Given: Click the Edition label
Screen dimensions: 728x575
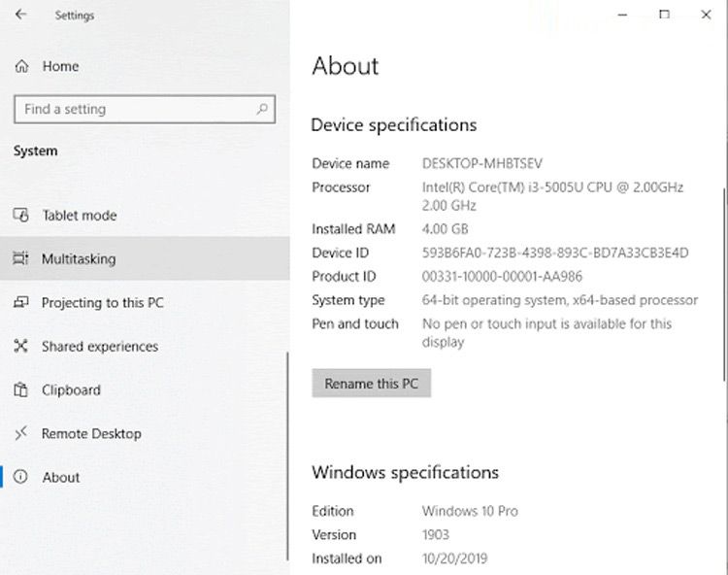Looking at the screenshot, I should tap(332, 511).
